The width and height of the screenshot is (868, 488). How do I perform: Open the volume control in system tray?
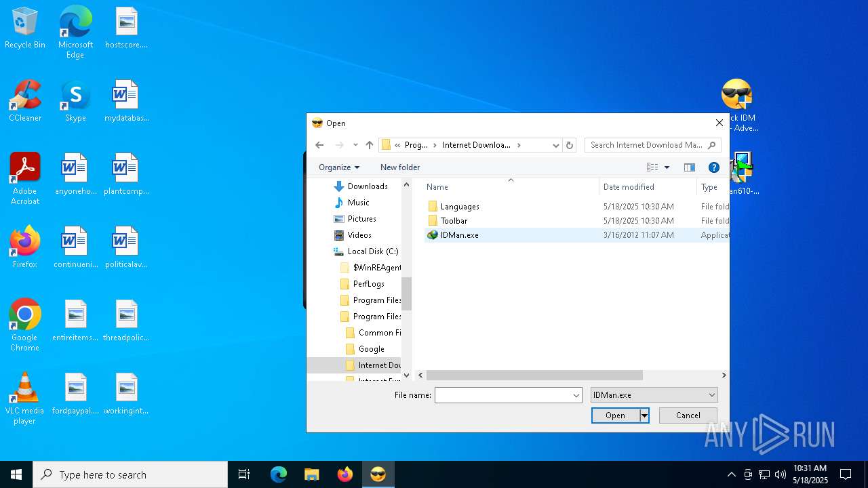point(781,474)
